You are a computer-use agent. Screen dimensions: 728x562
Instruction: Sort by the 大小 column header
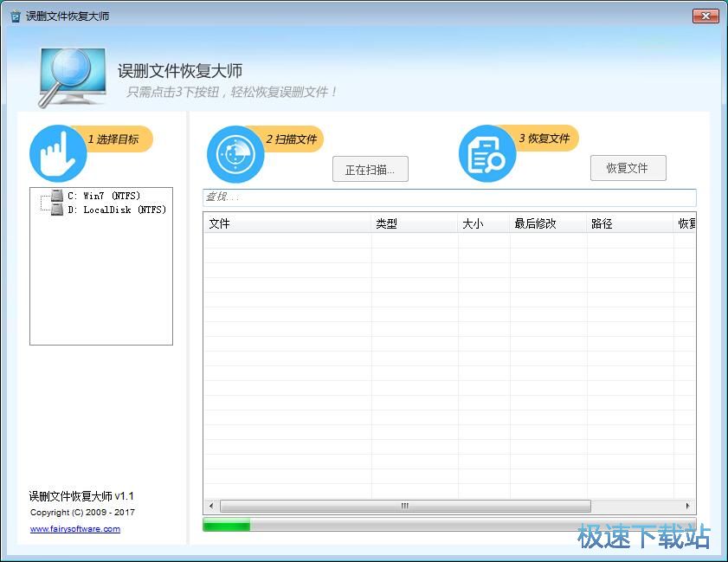tap(484, 223)
